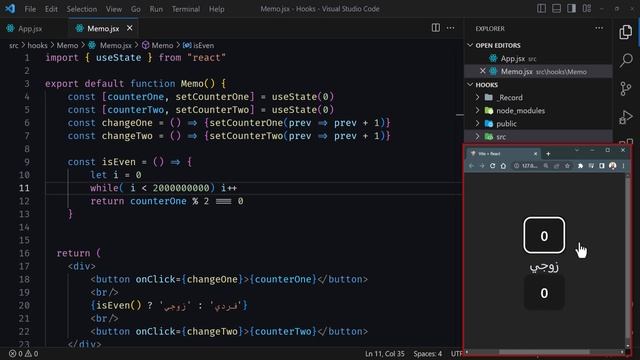640x360 pixels.
Task: Collapse the HOOKS folder section
Action: point(470,84)
